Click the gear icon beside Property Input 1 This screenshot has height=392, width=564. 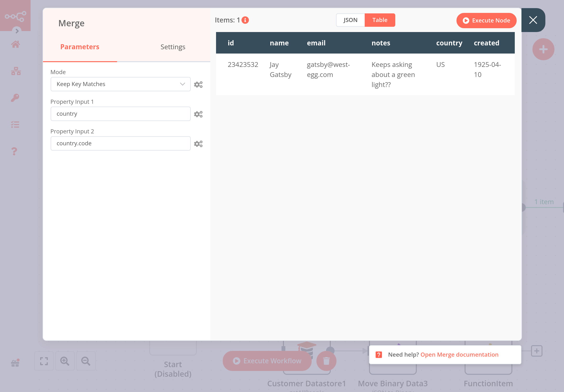pos(198,114)
